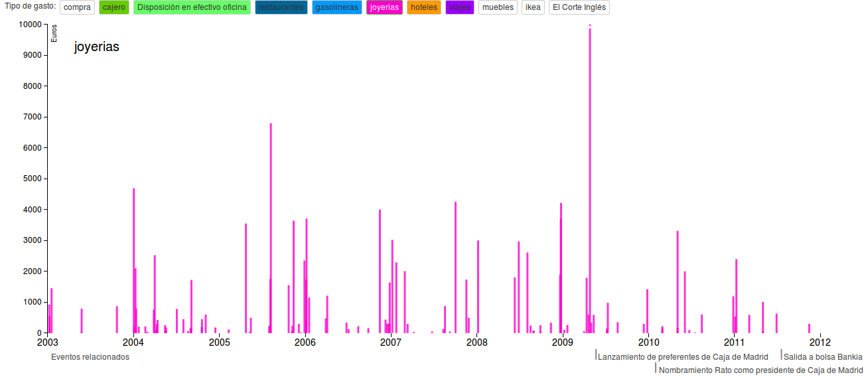This screenshot has width=868, height=379.
Task: Toggle the green 'cajero' filter
Action: [x=113, y=7]
